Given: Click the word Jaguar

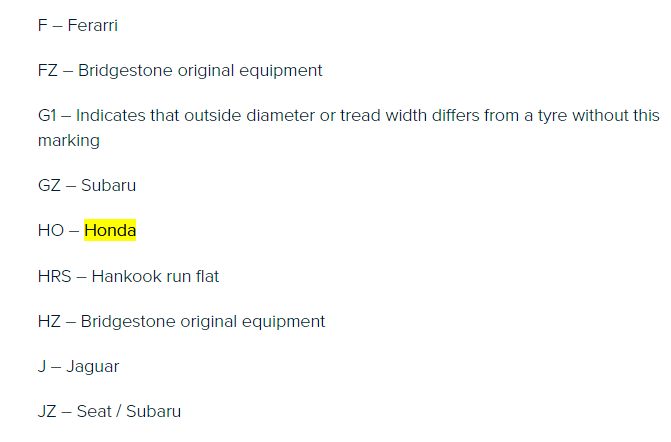Looking at the screenshot, I should 92,367.
